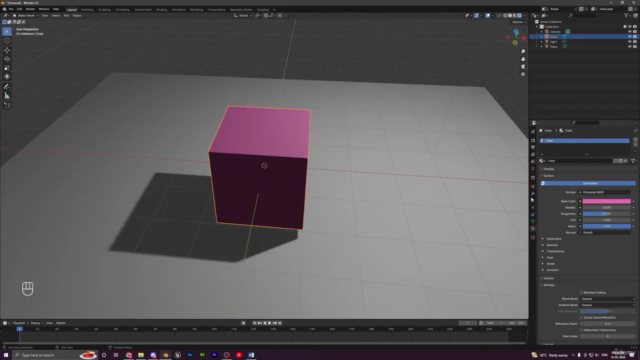Click the viewport zoom magnifier icon
Screen dimensions: 640x360
pyautogui.click(x=523, y=52)
